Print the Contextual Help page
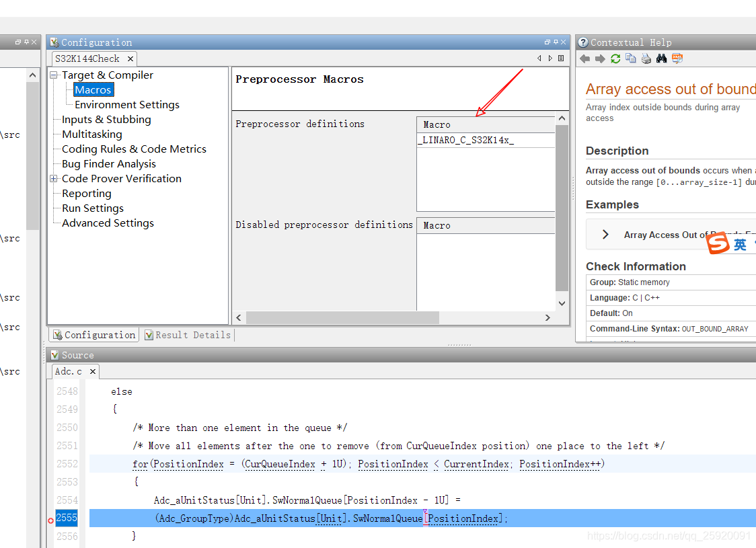This screenshot has width=756, height=548. (x=646, y=58)
